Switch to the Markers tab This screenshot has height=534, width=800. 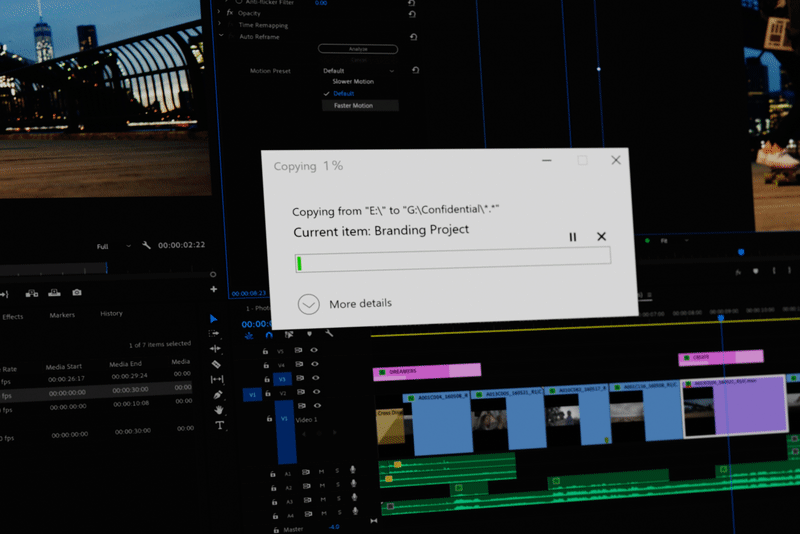pos(62,315)
